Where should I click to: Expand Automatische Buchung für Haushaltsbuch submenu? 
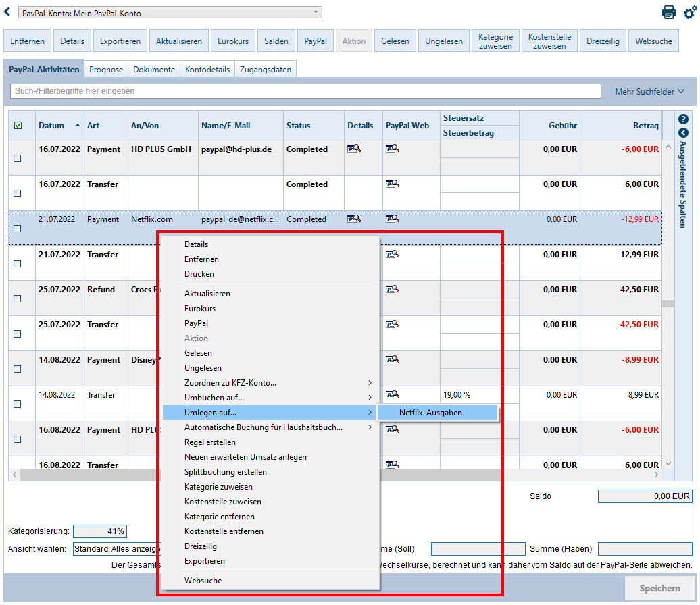(270, 427)
